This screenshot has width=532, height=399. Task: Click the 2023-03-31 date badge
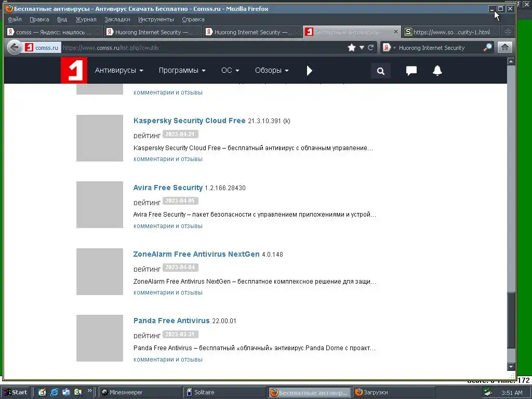click(180, 334)
